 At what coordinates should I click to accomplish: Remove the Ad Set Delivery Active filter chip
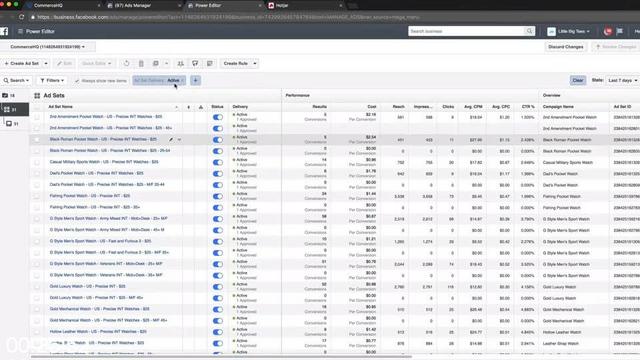tap(183, 80)
